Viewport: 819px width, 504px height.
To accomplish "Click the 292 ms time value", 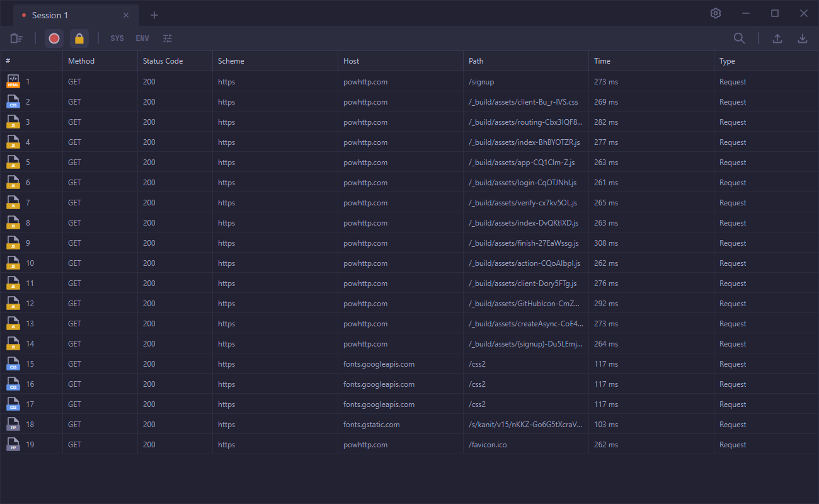I will (x=606, y=304).
